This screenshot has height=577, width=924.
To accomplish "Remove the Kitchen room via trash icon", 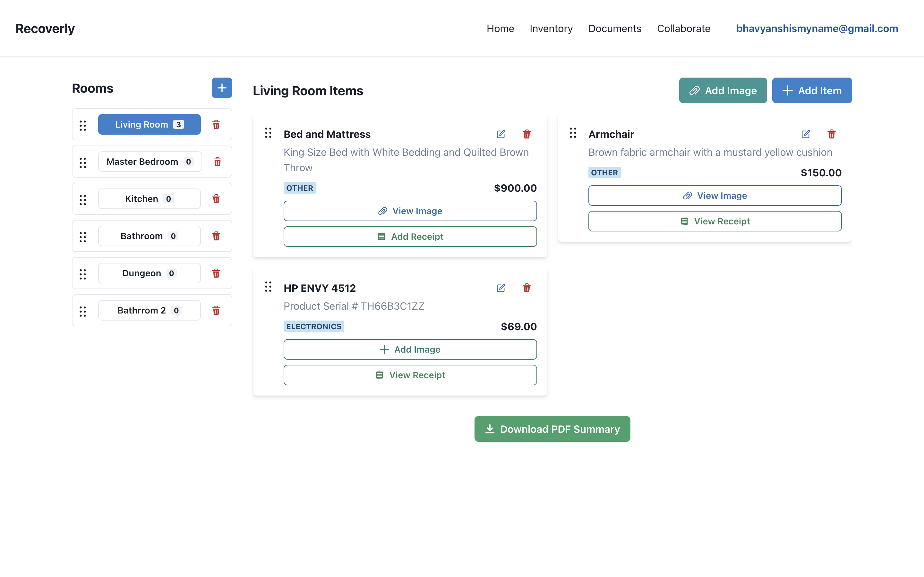I will point(216,199).
